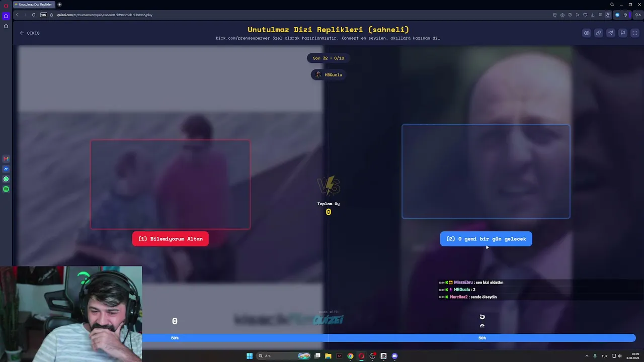Click the HBGuclu user badge
The height and width of the screenshot is (362, 644).
coord(329,75)
